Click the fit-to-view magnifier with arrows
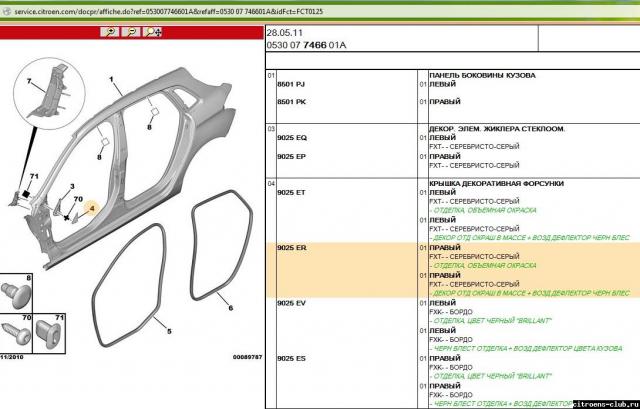Image resolution: width=640 pixels, height=409 pixels. [154, 32]
